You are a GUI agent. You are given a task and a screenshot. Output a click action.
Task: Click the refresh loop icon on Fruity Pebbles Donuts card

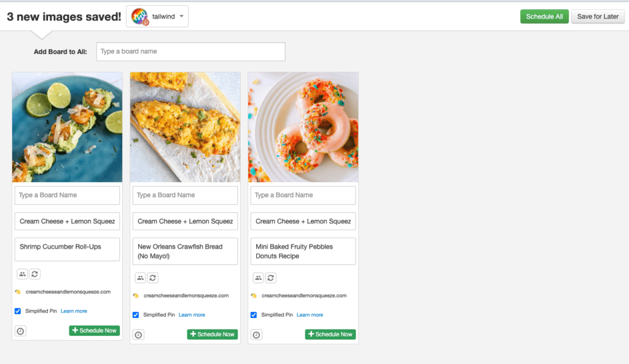click(x=271, y=278)
